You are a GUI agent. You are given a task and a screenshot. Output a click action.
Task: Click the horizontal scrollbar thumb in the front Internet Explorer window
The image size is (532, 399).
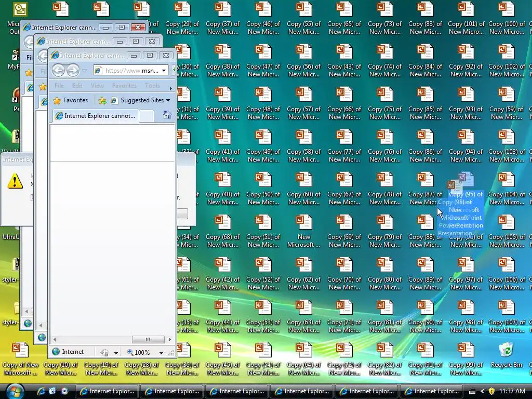coord(148,339)
